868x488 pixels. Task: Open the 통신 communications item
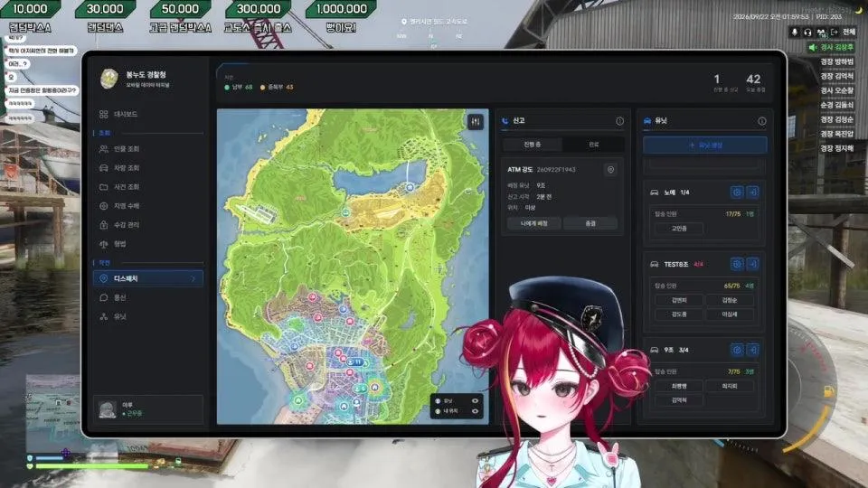(x=148, y=297)
